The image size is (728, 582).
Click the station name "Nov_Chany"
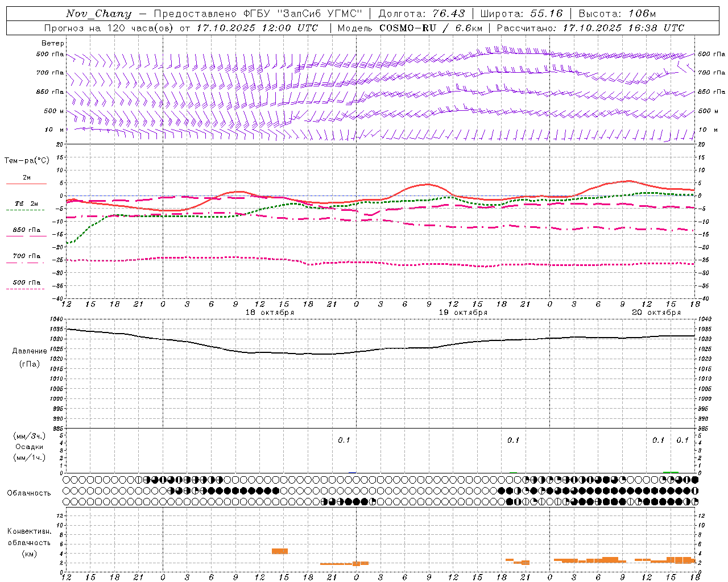coord(98,14)
